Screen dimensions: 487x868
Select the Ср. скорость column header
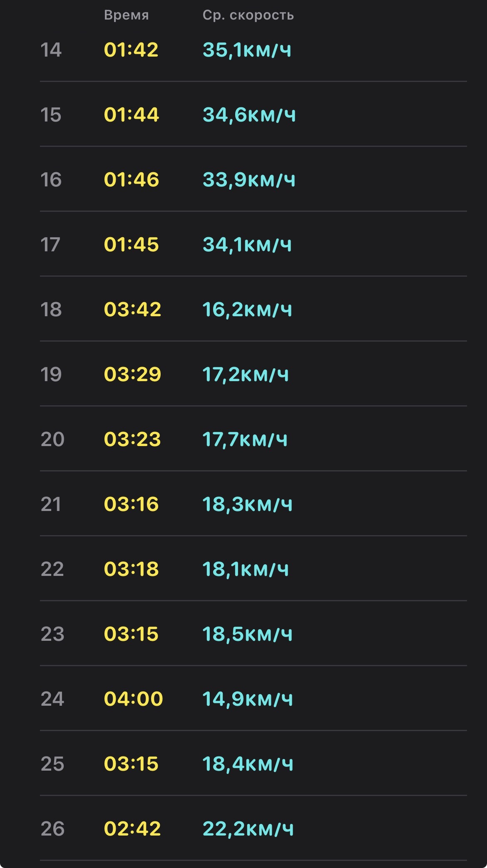pyautogui.click(x=248, y=15)
